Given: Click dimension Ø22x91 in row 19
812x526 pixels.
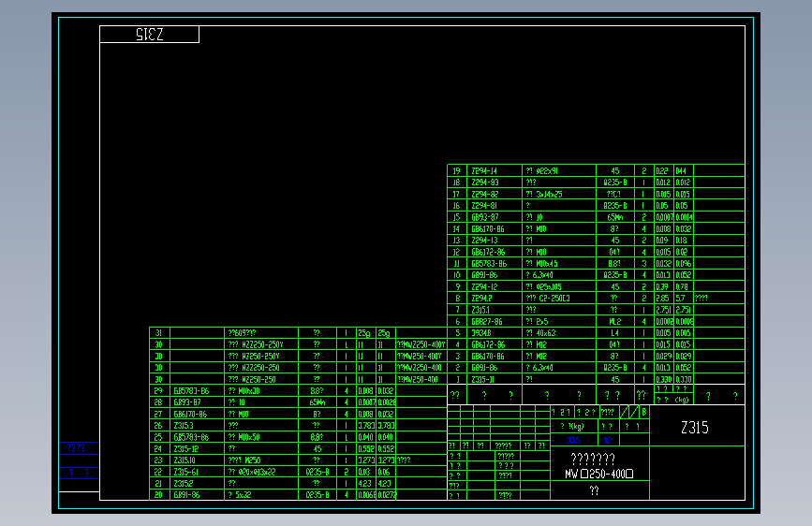Looking at the screenshot, I should pos(547,171).
